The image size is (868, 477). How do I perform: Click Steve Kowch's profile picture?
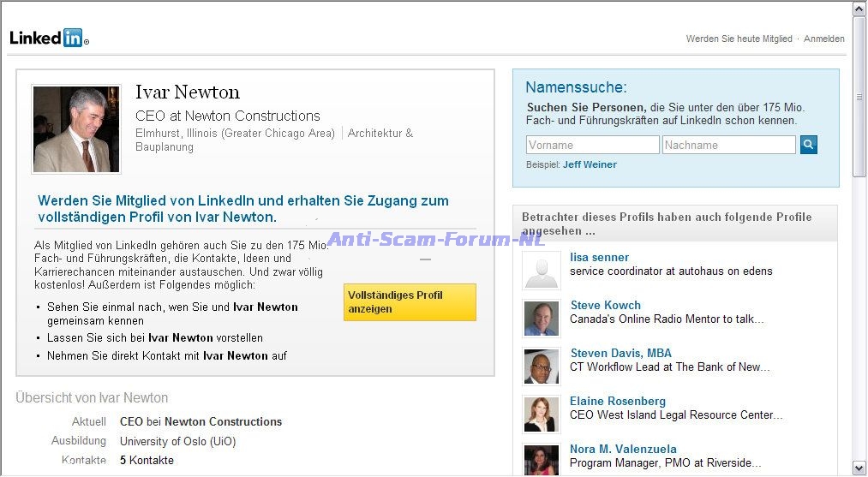[541, 319]
